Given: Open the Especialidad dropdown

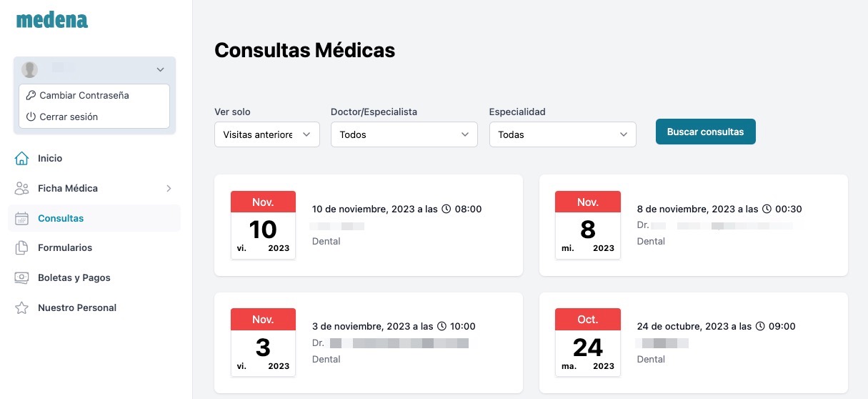Looking at the screenshot, I should [562, 134].
